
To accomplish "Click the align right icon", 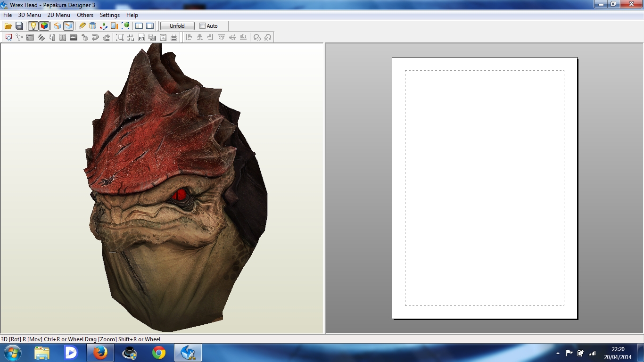I will (x=211, y=37).
